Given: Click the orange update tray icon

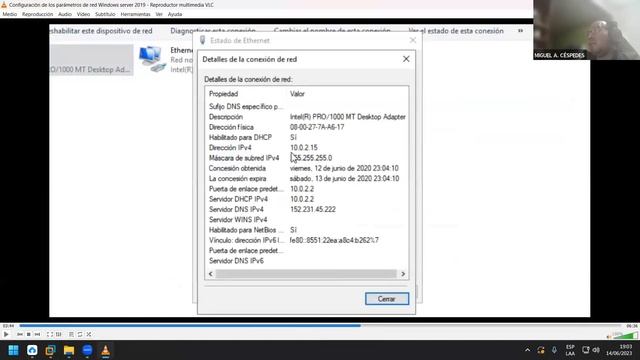Looking at the screenshot, I should point(541,350).
